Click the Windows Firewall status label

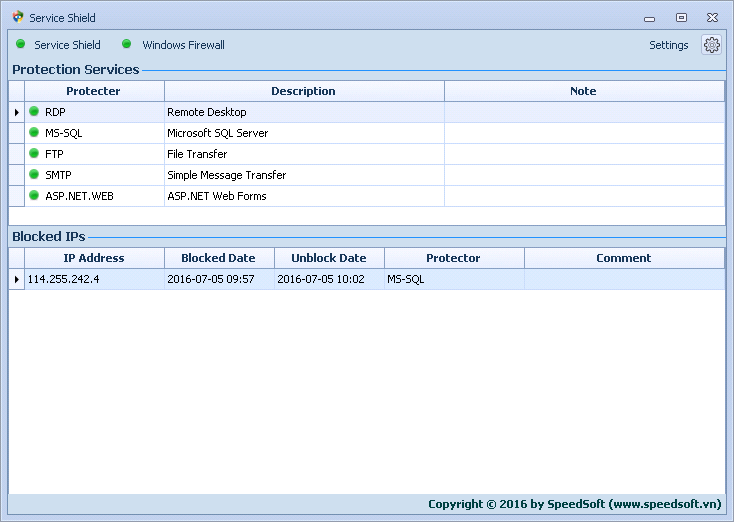(x=184, y=45)
